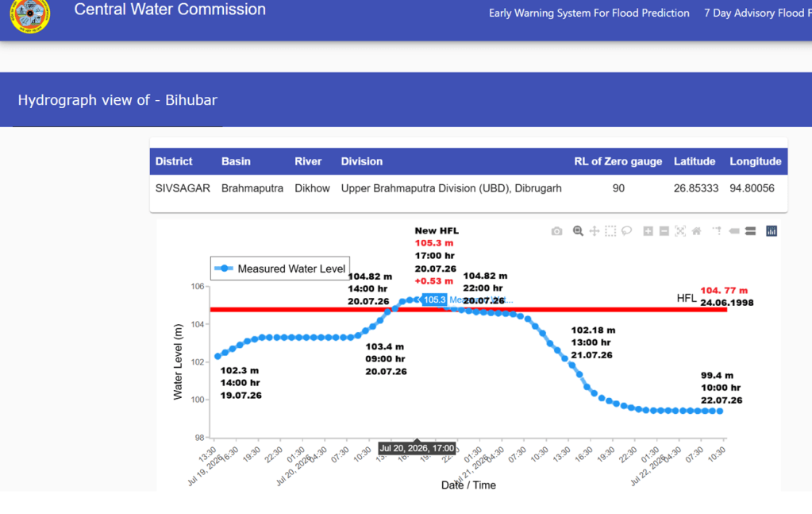
Task: Click the Water Level (m) axis title
Action: click(178, 361)
